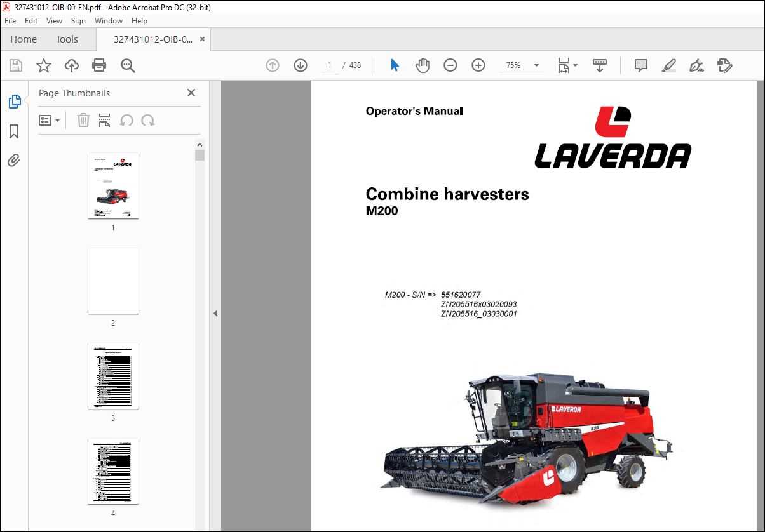
Task: Open the Bookmarks side panel icon
Action: [14, 131]
